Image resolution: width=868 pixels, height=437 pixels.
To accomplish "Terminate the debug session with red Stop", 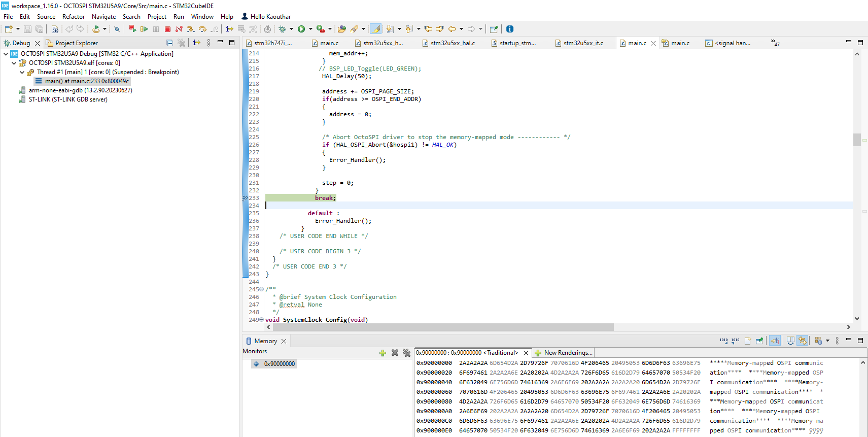I will [x=167, y=29].
